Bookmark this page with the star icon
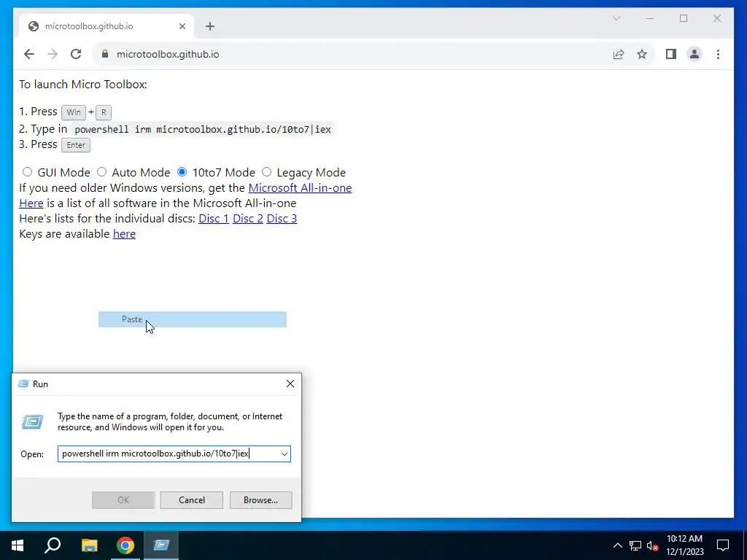Image resolution: width=747 pixels, height=560 pixels. [642, 54]
